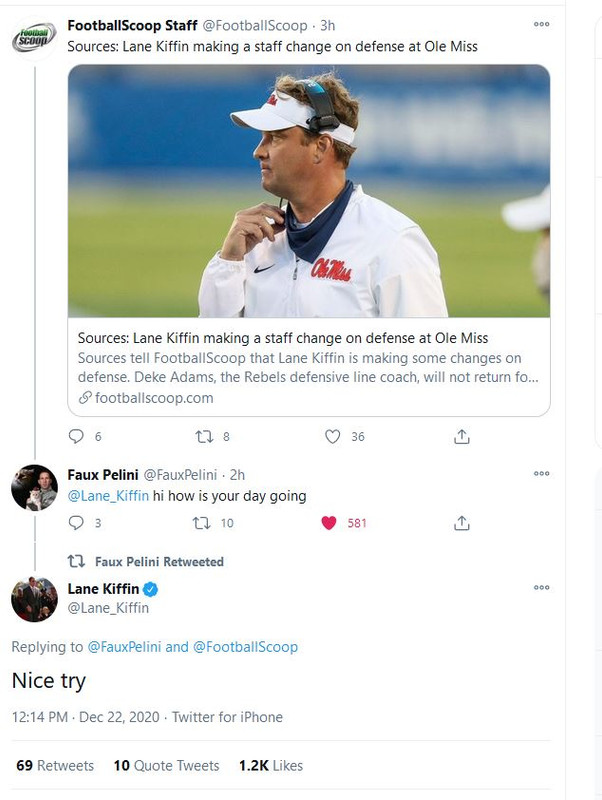
Task: Reply to the FootballScoop Staff tweet
Action: [76, 436]
